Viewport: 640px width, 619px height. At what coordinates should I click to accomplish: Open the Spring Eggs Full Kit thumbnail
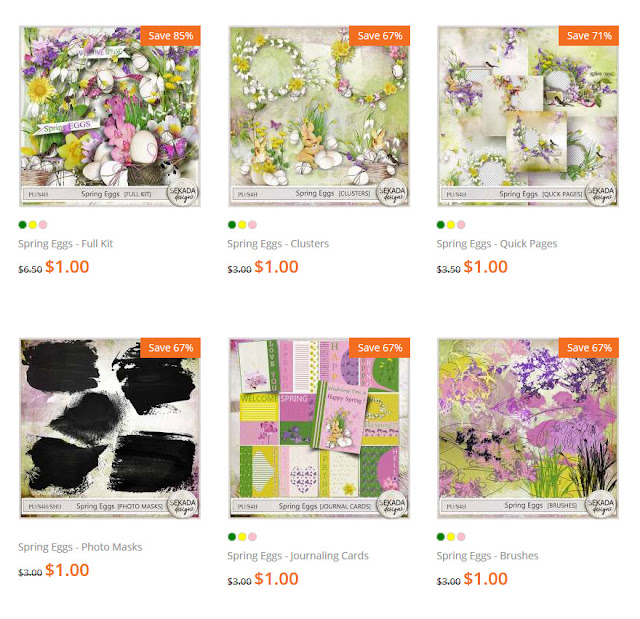tap(109, 116)
